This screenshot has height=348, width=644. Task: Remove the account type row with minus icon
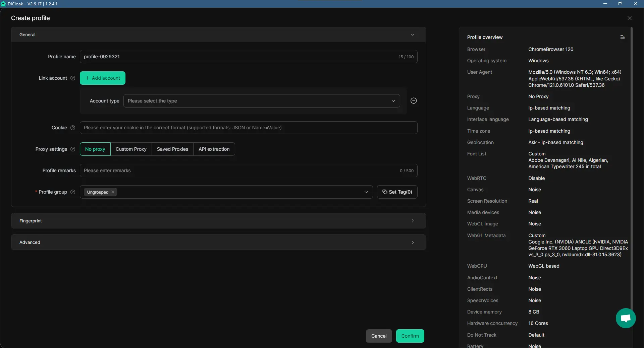414,101
